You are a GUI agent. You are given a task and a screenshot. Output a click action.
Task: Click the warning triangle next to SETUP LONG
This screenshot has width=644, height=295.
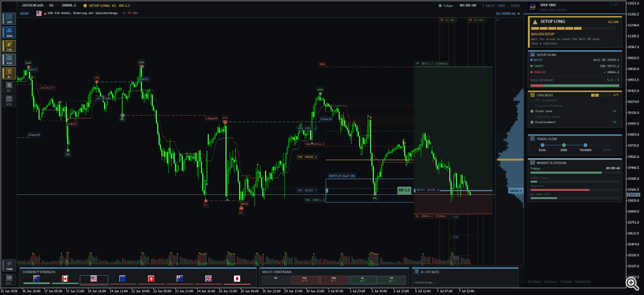click(x=535, y=22)
